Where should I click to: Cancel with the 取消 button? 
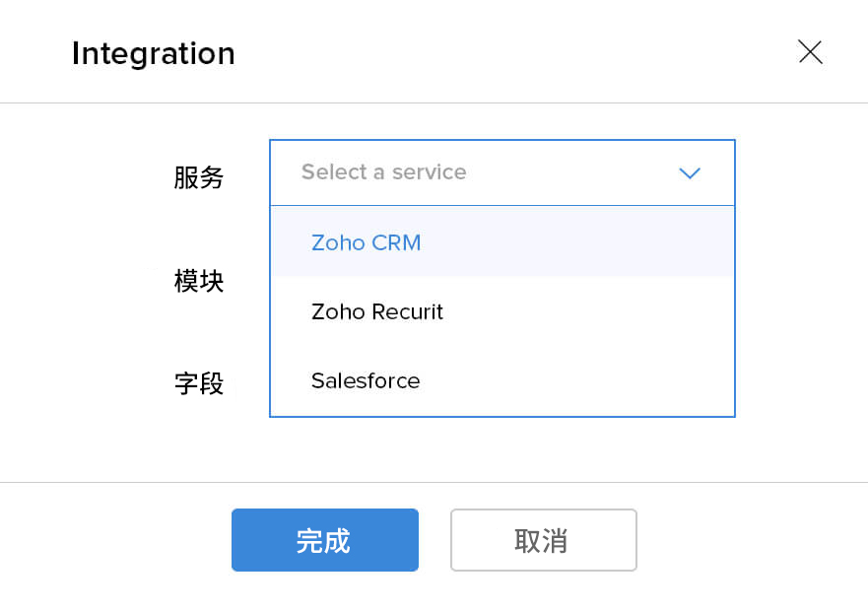tap(543, 540)
